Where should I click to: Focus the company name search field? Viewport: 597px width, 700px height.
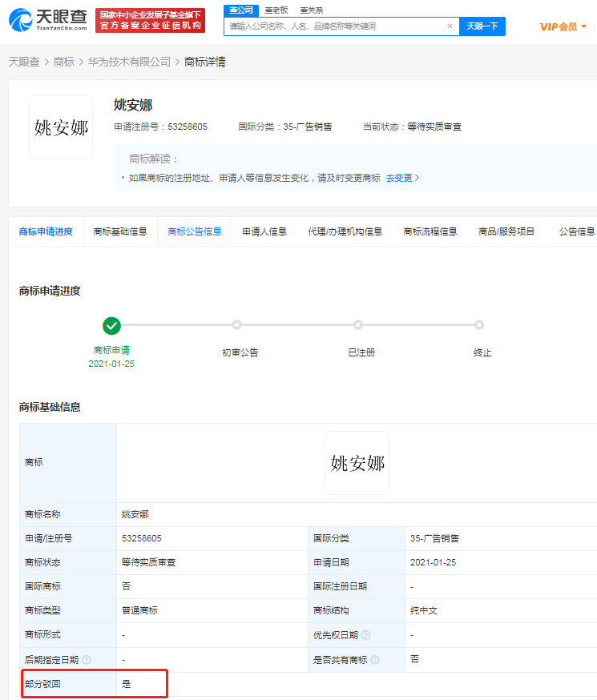click(x=335, y=26)
